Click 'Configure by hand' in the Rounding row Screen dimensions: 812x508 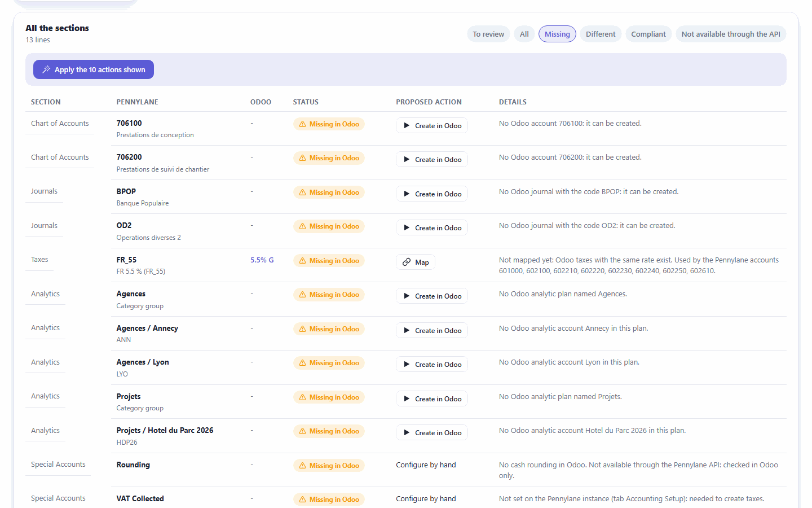click(x=426, y=465)
